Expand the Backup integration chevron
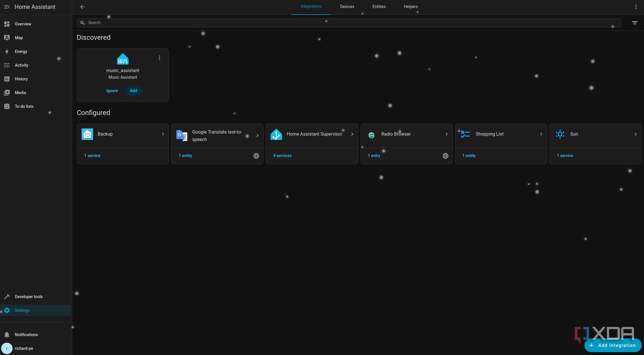Screen dimensions: 644x355 point(163,134)
